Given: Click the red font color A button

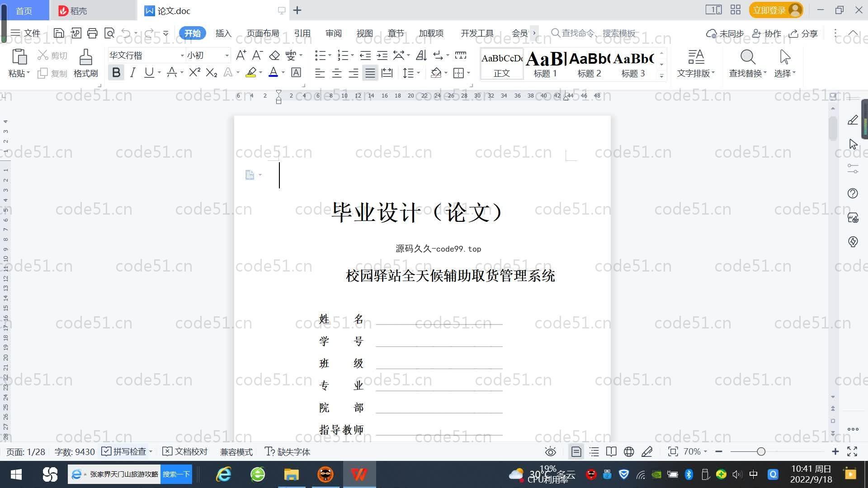Looking at the screenshot, I should [273, 72].
